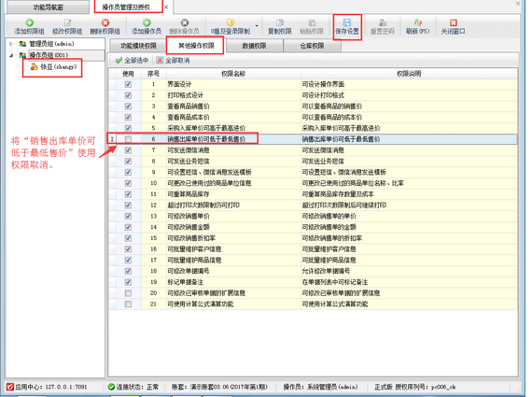
Task: Select 操作员管理及授权 tab
Action: tap(126, 7)
